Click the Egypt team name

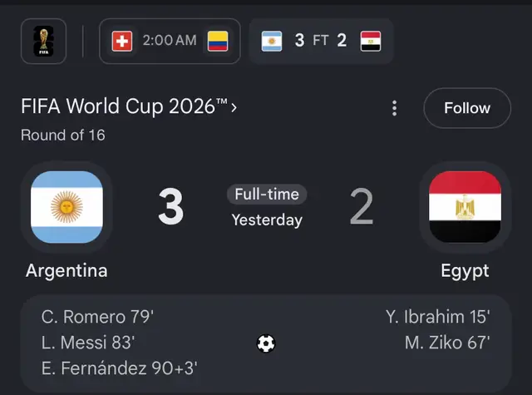(465, 271)
